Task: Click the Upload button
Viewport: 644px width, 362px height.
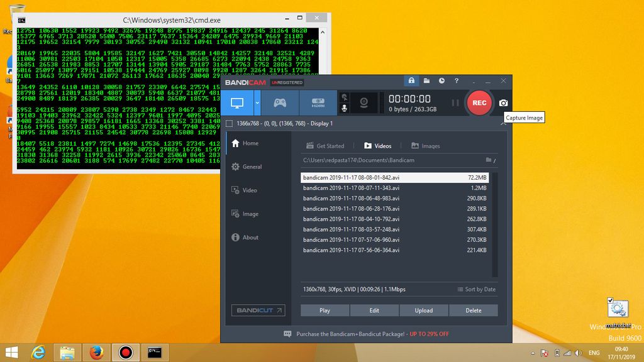Action: 424,310
